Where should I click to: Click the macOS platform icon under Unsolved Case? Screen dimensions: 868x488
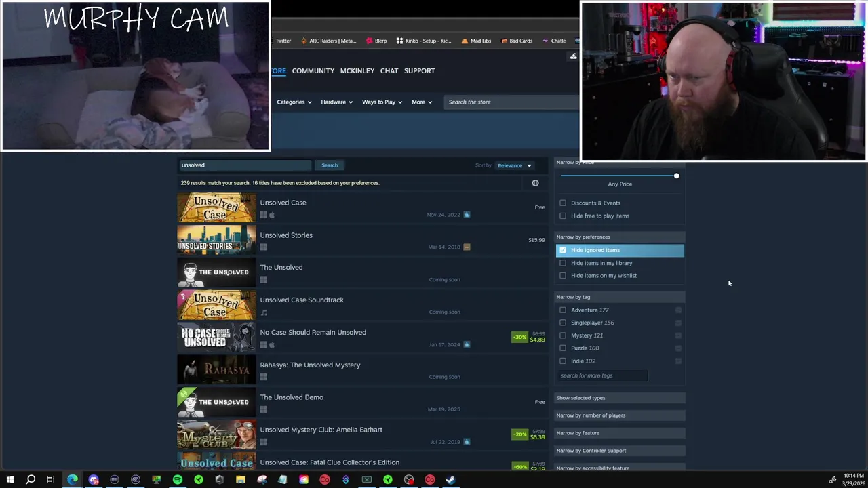(271, 215)
